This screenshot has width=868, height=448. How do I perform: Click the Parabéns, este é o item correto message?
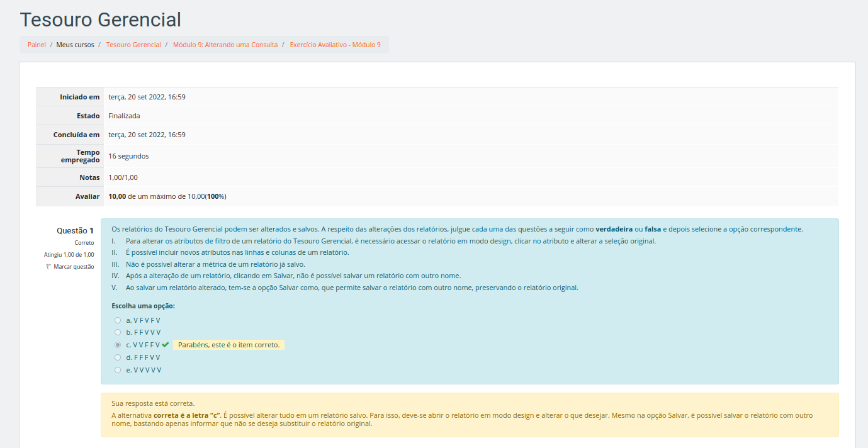228,345
